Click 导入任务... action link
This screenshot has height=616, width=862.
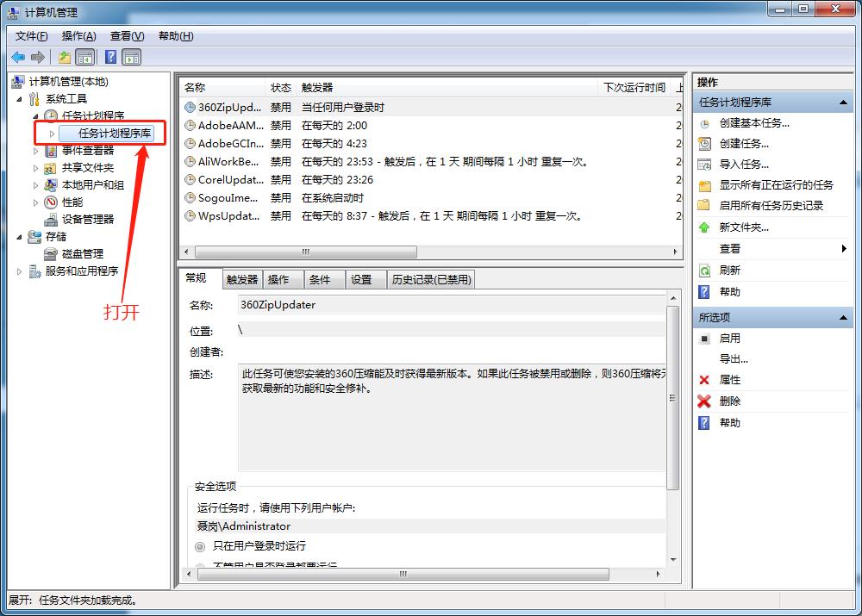tap(744, 165)
